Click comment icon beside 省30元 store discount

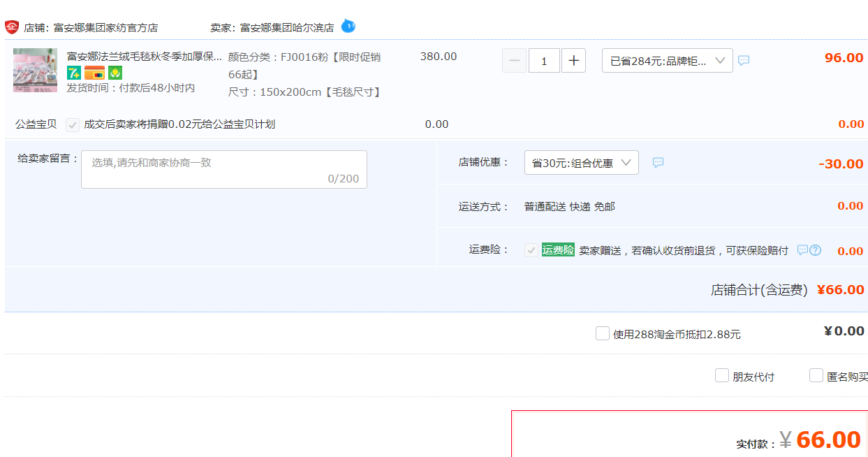[x=658, y=163]
